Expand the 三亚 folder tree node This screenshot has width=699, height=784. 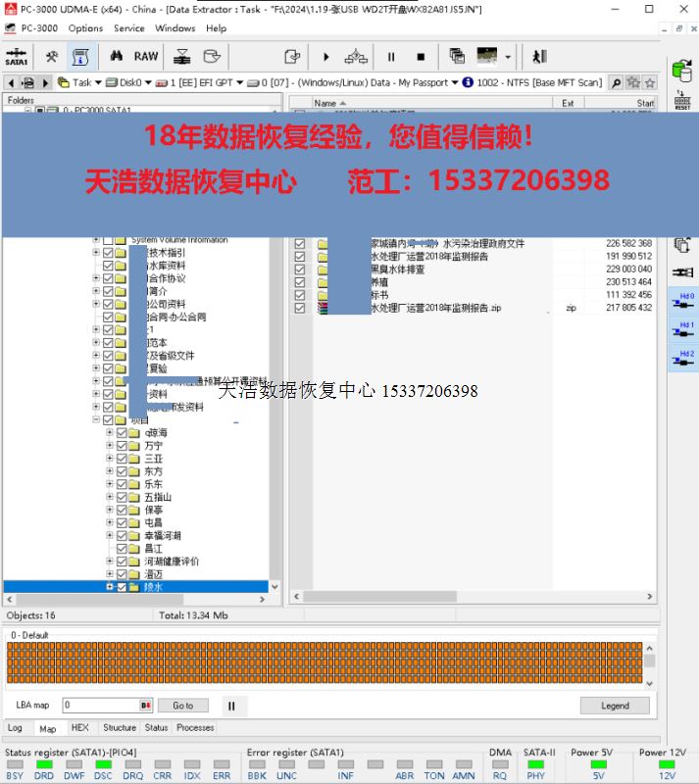pyautogui.click(x=110, y=459)
